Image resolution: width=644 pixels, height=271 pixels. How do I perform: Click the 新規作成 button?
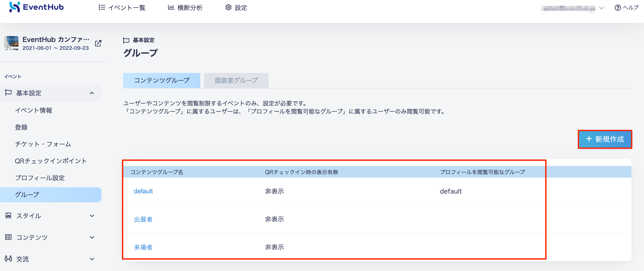tap(605, 139)
